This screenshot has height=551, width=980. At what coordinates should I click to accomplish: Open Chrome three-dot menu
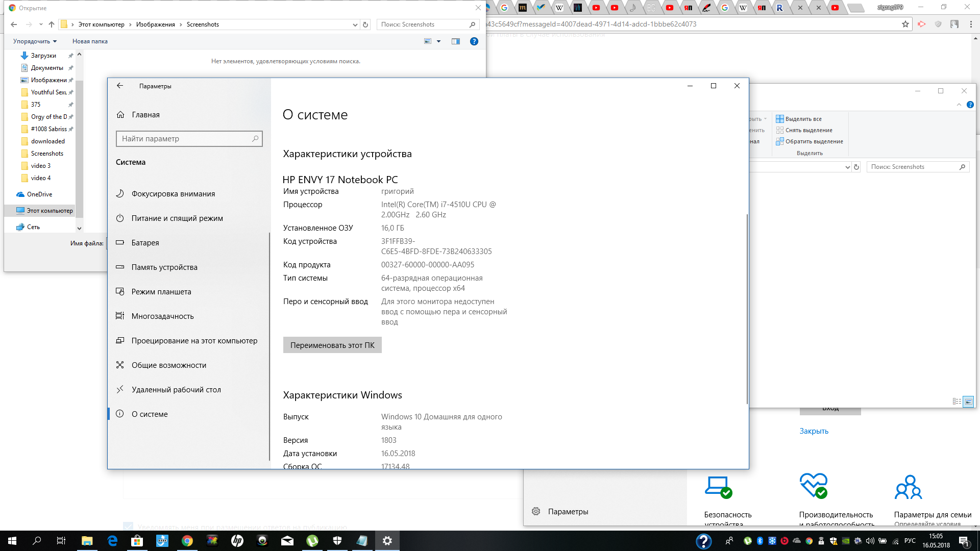point(971,24)
